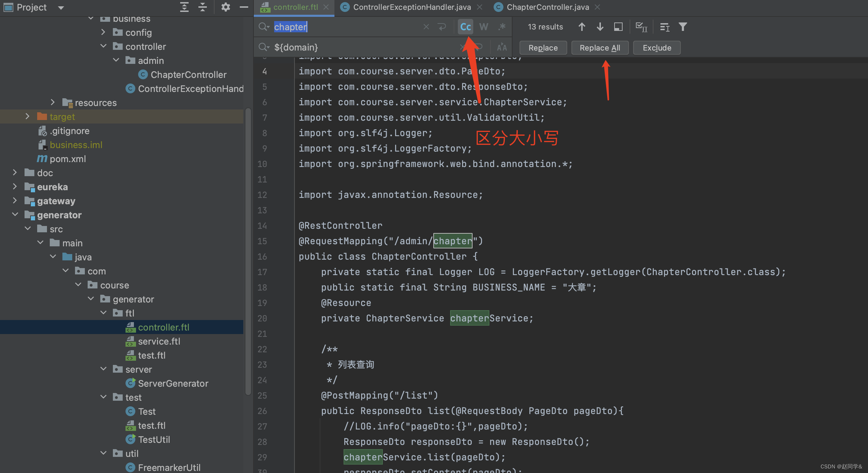Collapse the generator module folder
The height and width of the screenshot is (473, 868).
[15, 214]
